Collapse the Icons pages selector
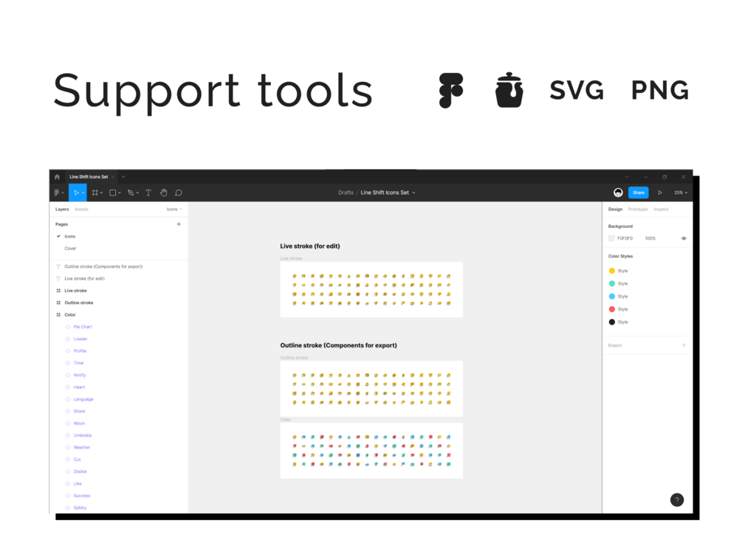This screenshot has height=560, width=742. pyautogui.click(x=174, y=209)
